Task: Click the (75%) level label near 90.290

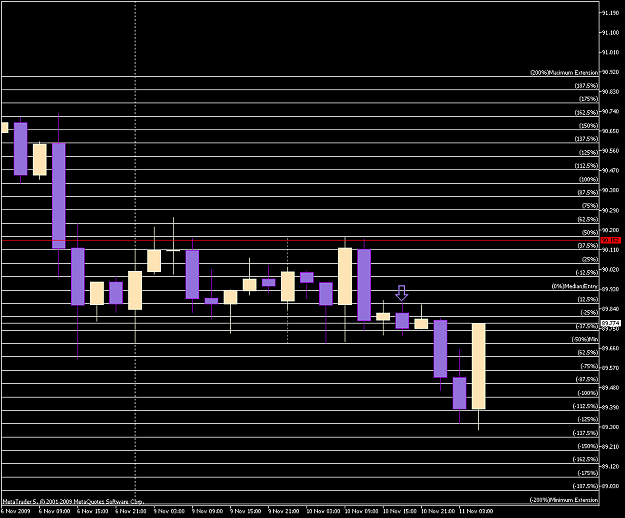Action: (x=590, y=206)
